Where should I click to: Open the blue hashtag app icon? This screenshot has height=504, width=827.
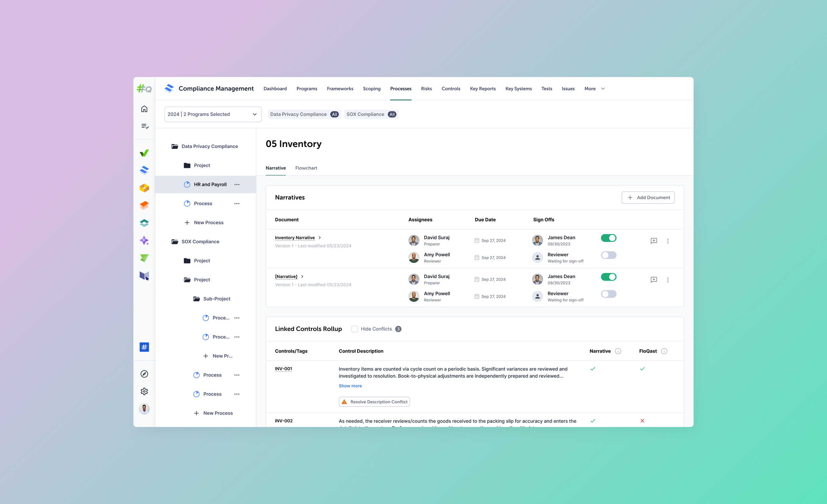coord(144,347)
